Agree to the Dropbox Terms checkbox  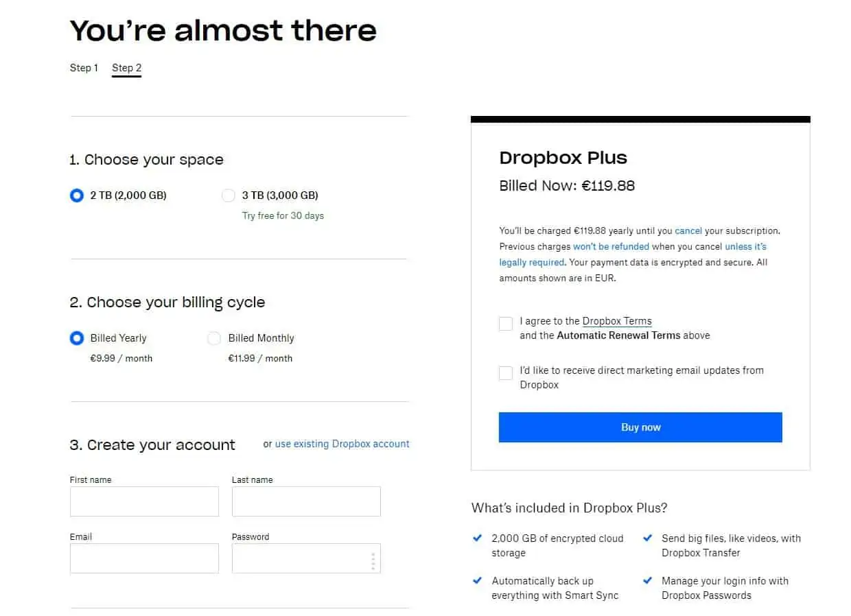pos(506,324)
